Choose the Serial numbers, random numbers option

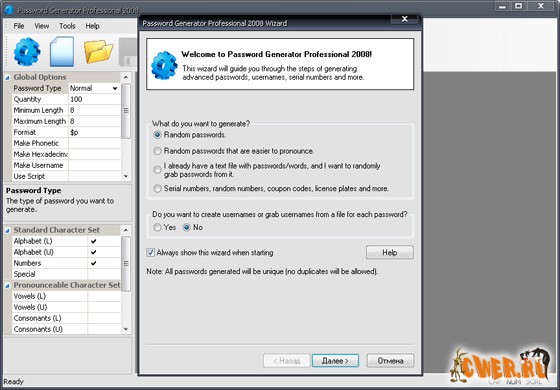157,188
